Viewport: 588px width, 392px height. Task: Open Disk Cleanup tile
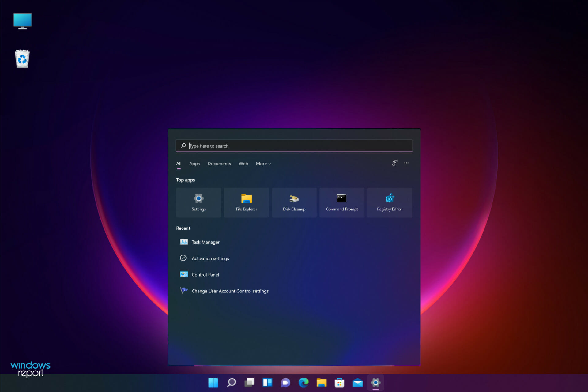294,202
